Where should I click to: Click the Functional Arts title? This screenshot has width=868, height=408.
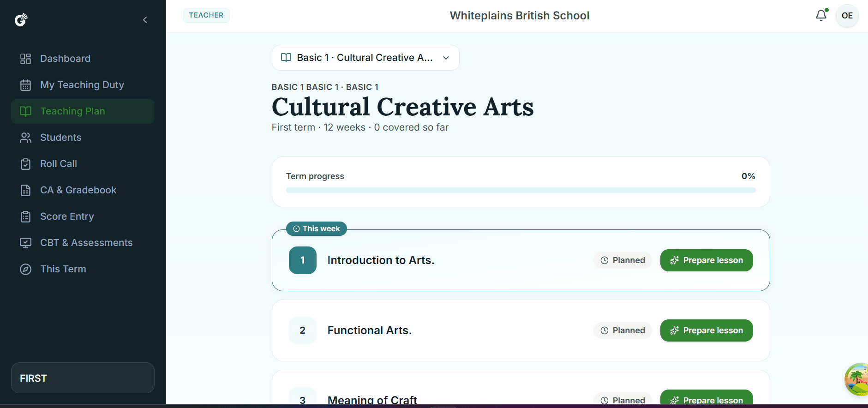(370, 330)
